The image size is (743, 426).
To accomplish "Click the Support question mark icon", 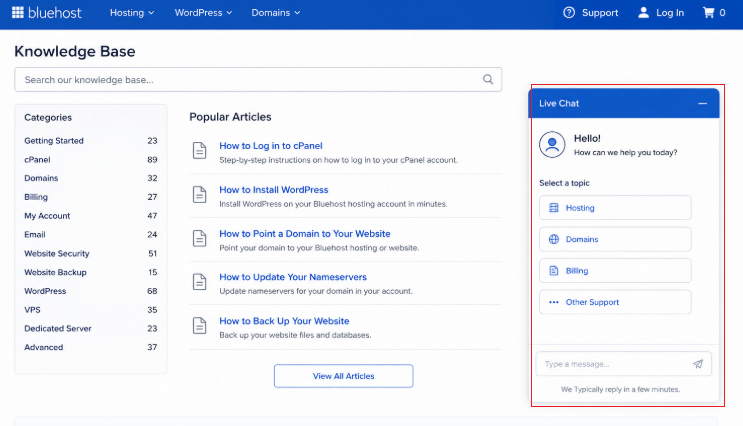I will (569, 12).
